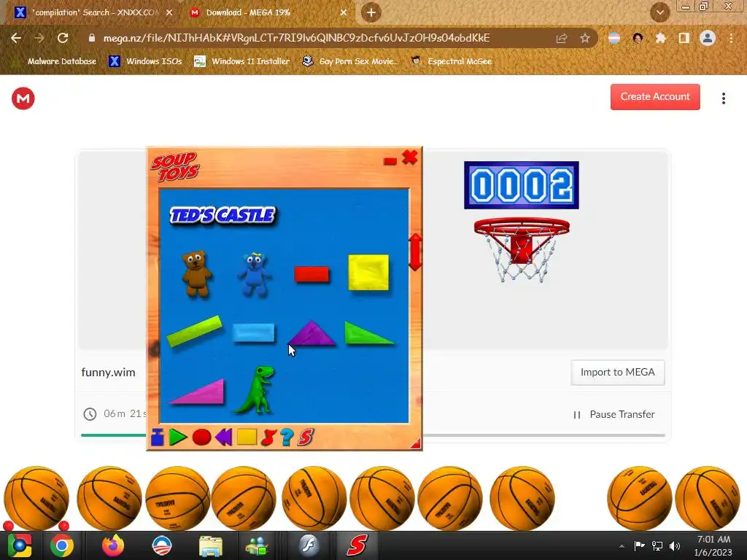Select the green wedge block
The width and height of the screenshot is (747, 560).
coord(368,332)
